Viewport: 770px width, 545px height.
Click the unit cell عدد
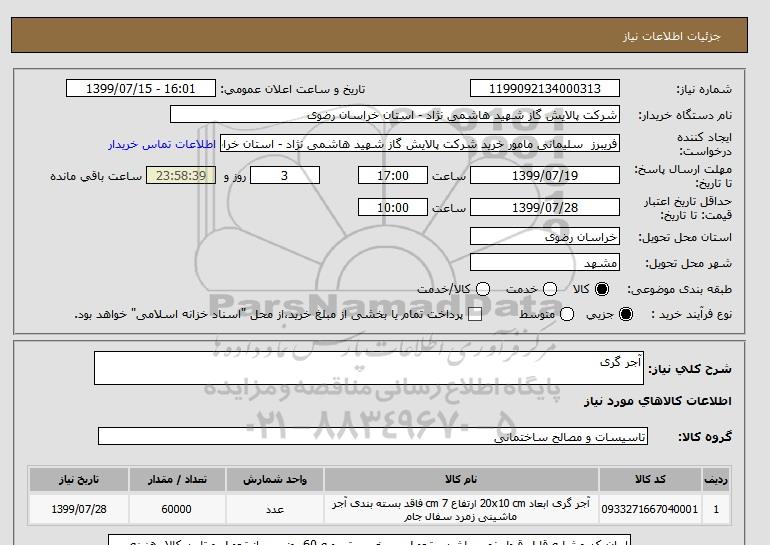[275, 509]
